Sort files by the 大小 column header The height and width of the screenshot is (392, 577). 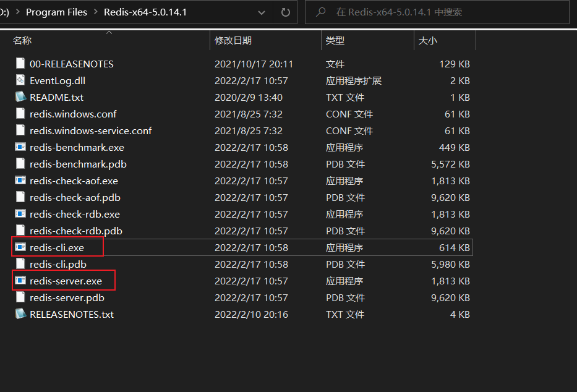(x=427, y=40)
